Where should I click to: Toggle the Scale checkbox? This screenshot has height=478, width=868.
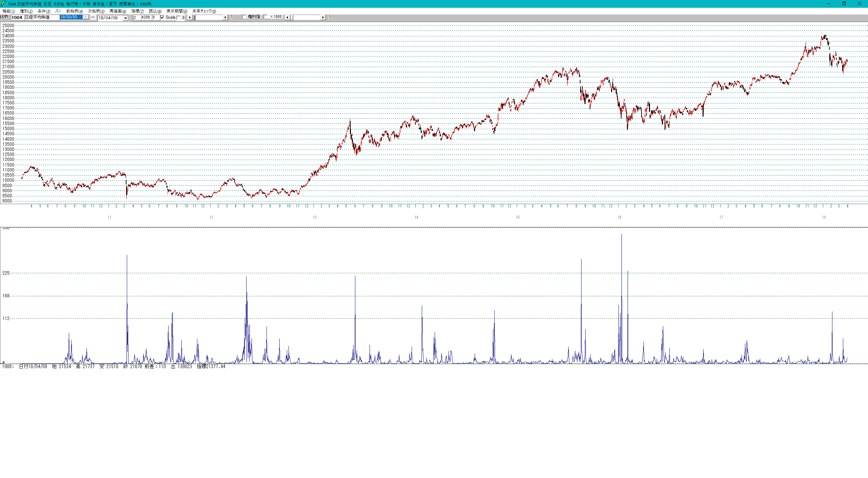pyautogui.click(x=162, y=17)
